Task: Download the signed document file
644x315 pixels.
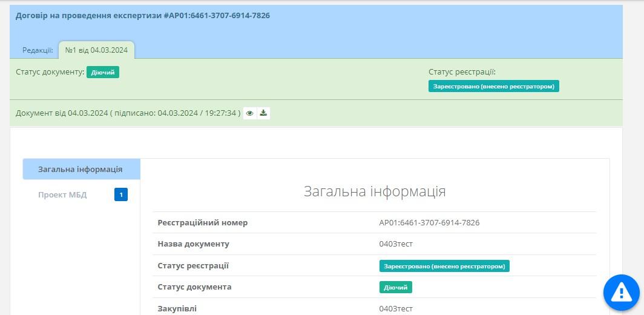Action: [263, 113]
